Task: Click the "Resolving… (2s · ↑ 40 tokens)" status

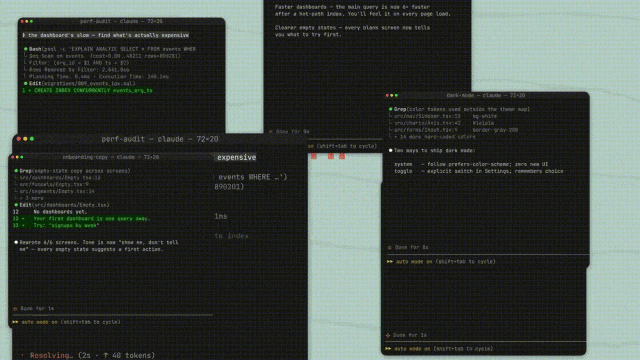Action: pos(88,356)
